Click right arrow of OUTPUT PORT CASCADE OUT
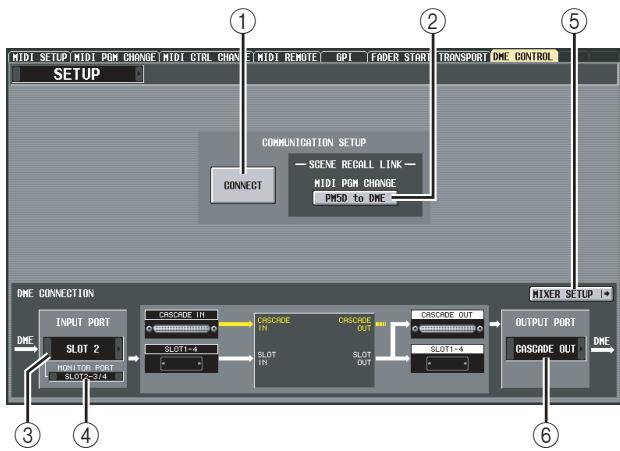This screenshot has height=451, width=620. (581, 349)
